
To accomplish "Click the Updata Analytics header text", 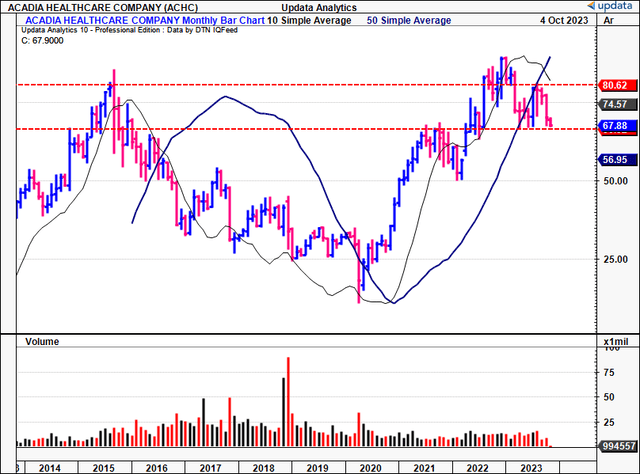I will (x=319, y=7).
